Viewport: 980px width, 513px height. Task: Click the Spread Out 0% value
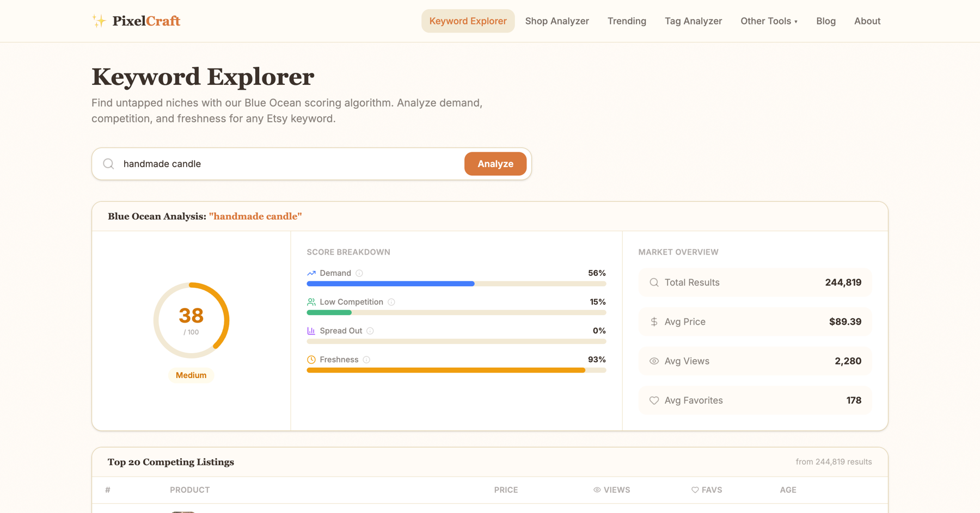599,331
